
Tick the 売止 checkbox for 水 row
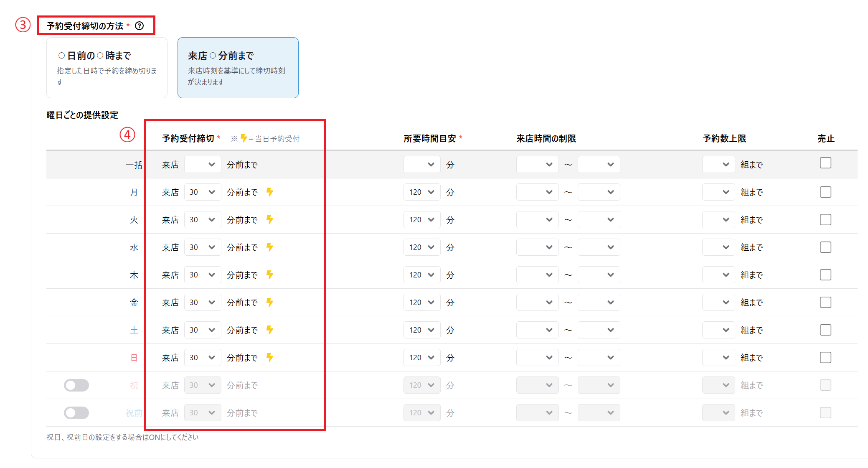[825, 247]
